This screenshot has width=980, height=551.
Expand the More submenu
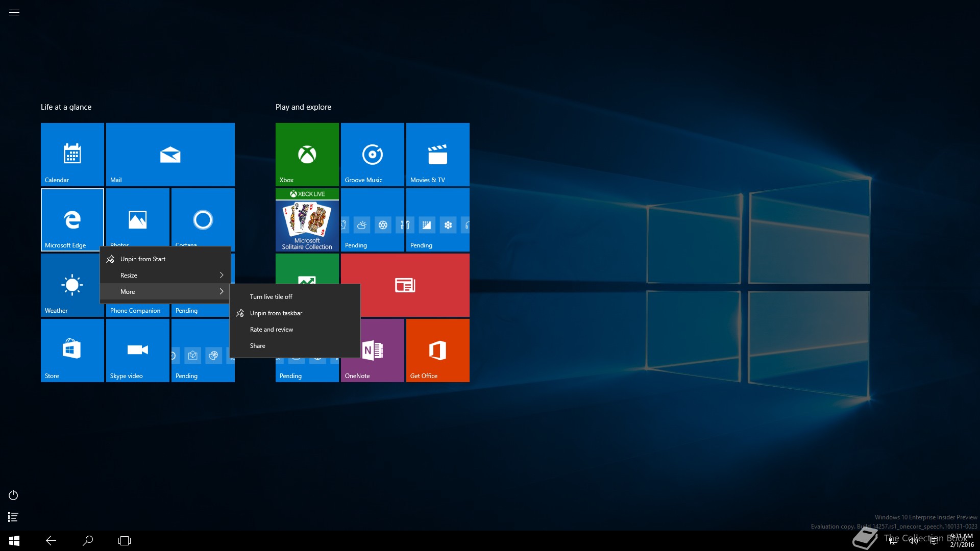click(165, 292)
